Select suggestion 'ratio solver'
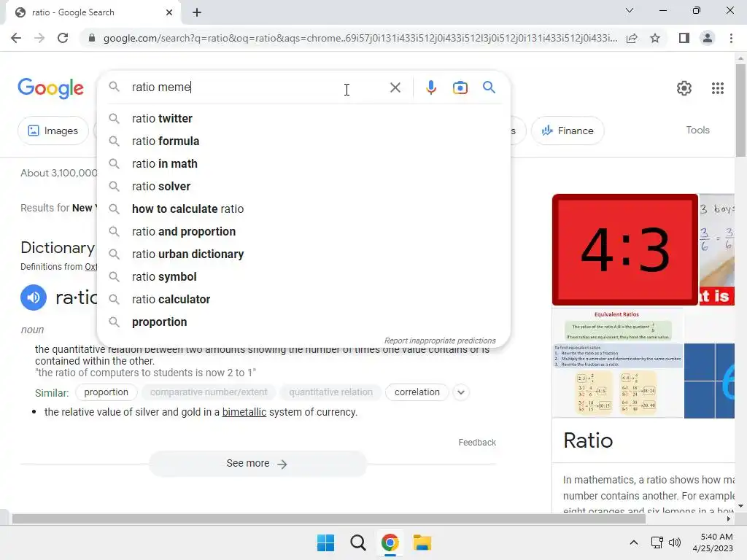This screenshot has width=747, height=560. coord(303,186)
